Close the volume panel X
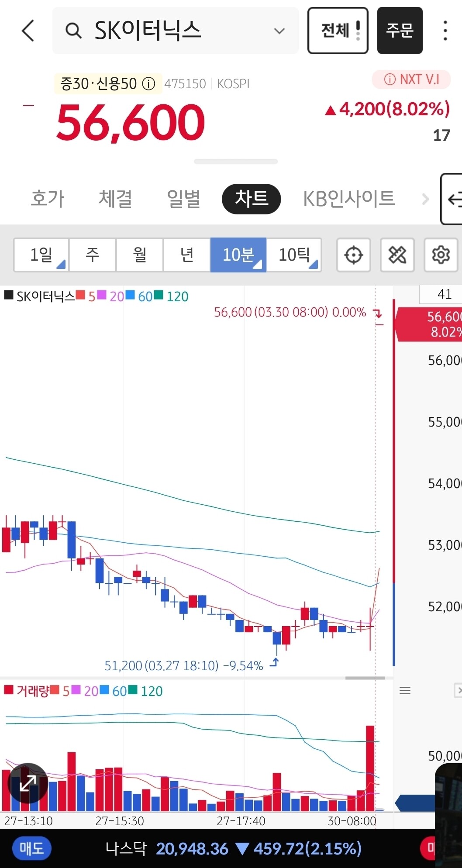Viewport: 462px width, 868px height. point(458,691)
